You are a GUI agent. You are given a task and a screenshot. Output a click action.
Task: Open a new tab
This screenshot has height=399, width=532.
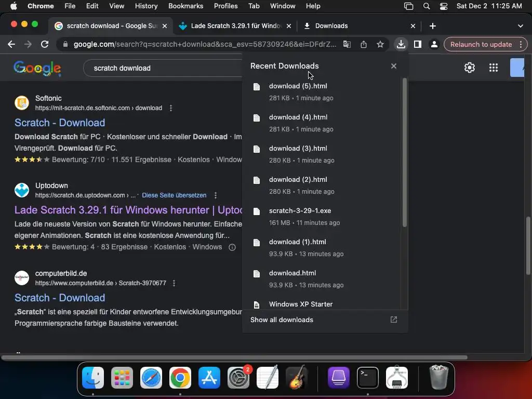point(433,26)
